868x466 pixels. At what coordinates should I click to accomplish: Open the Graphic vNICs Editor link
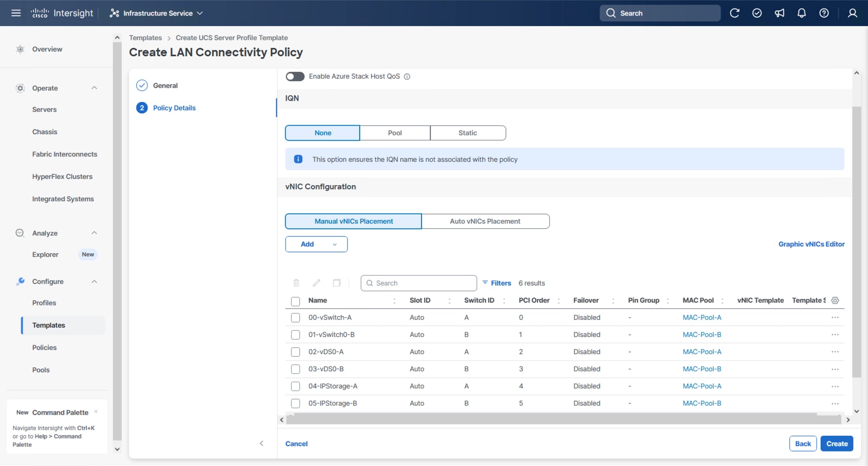pyautogui.click(x=811, y=244)
